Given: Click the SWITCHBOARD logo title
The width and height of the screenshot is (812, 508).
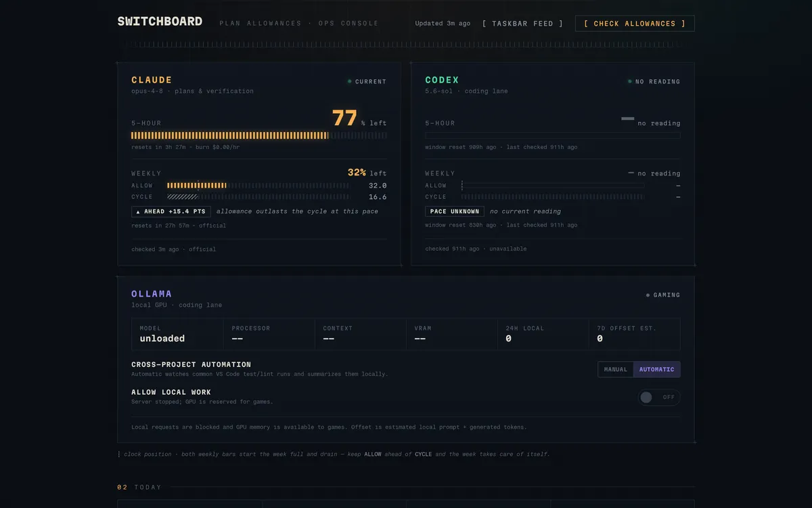Looking at the screenshot, I should tap(160, 22).
